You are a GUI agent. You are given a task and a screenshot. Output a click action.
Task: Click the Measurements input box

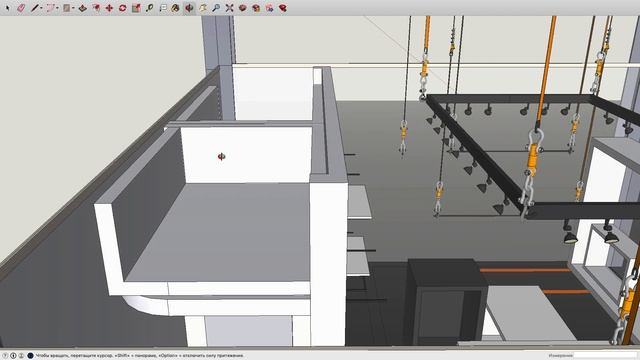tap(605, 356)
